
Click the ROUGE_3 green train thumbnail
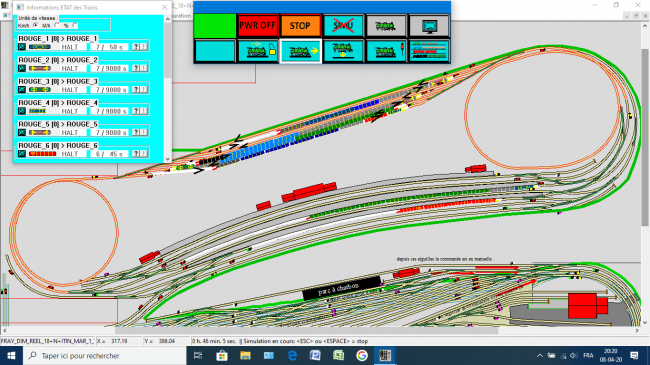tap(40, 90)
